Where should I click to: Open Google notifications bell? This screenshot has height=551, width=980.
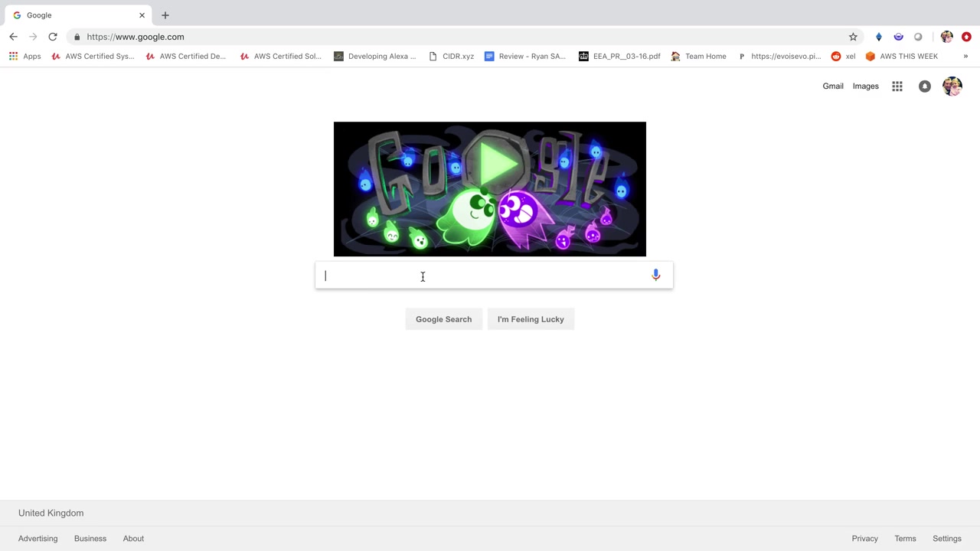point(925,86)
